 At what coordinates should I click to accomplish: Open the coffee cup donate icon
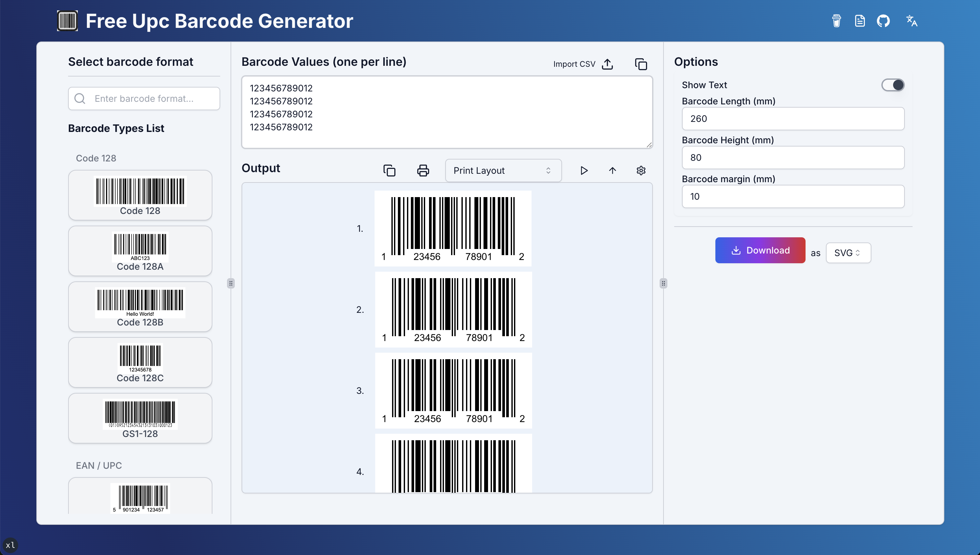tap(836, 20)
